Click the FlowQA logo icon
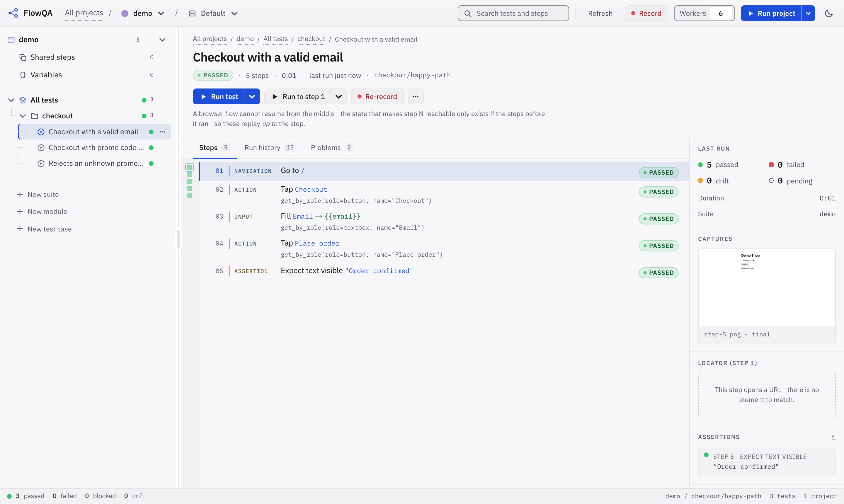The height and width of the screenshot is (504, 844). point(13,13)
